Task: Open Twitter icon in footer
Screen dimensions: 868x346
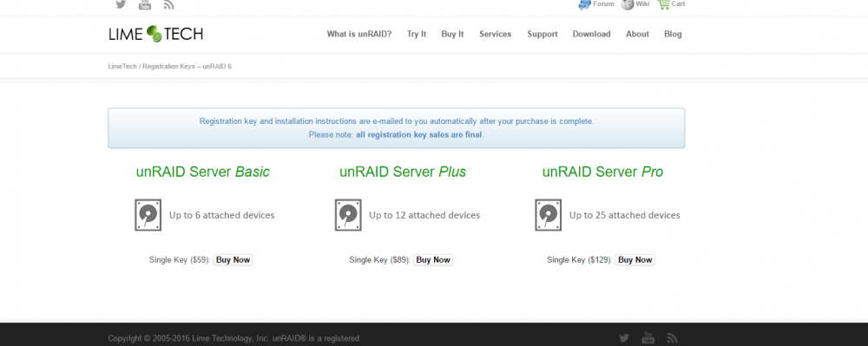Action: click(x=624, y=338)
